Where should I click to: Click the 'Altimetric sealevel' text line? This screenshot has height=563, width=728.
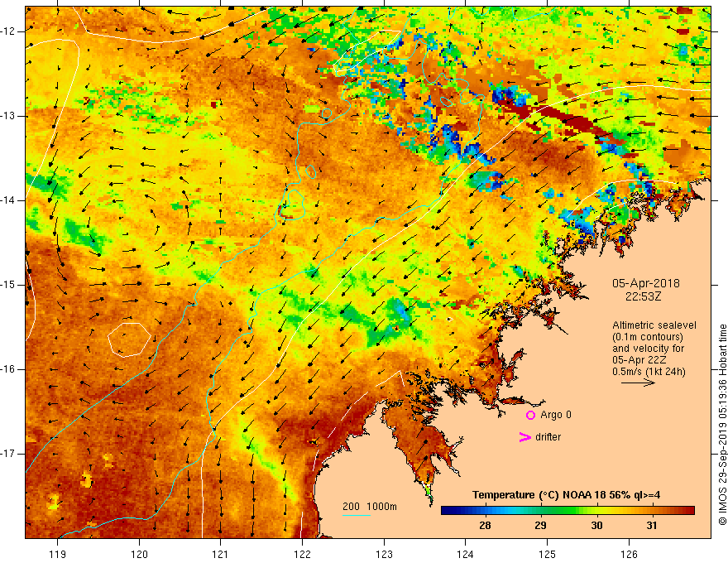coord(654,325)
